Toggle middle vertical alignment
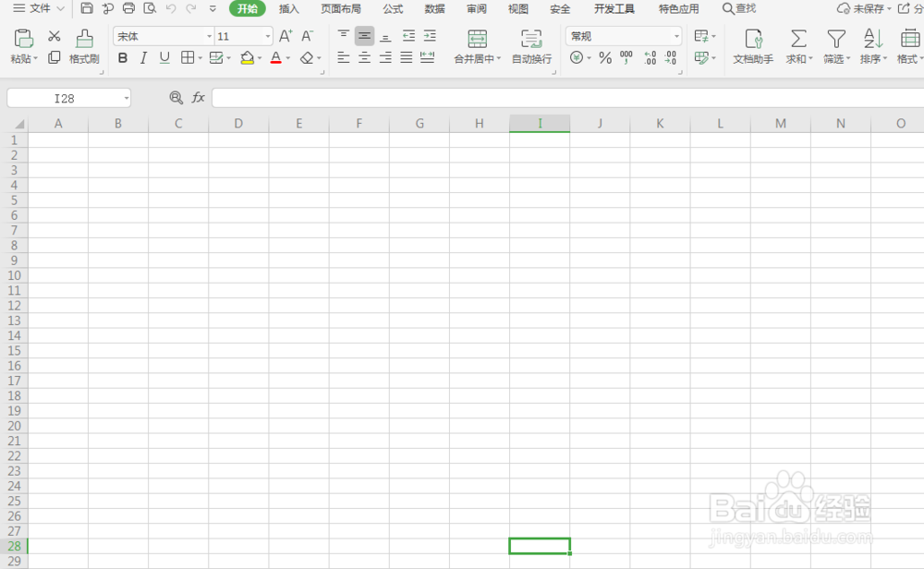This screenshot has height=569, width=924. pyautogui.click(x=364, y=36)
